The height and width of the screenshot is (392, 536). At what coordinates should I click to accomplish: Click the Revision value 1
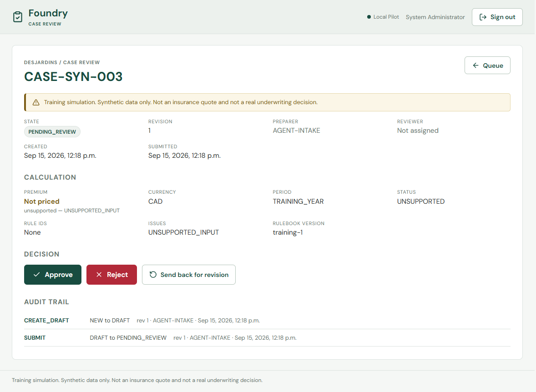point(149,131)
